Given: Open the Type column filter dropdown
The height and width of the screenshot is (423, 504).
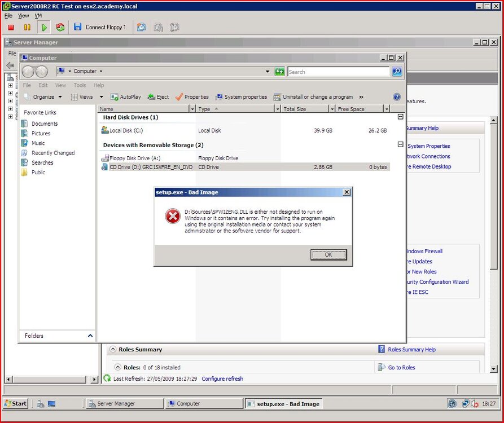Looking at the screenshot, I should (278, 109).
